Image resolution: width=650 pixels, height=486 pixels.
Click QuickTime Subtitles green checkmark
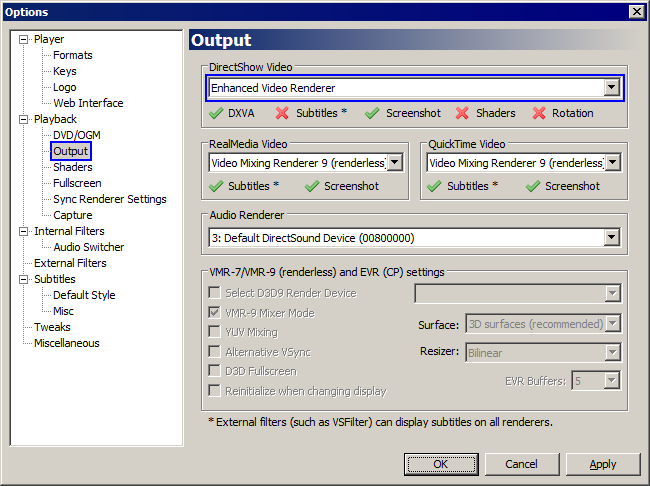(x=434, y=186)
